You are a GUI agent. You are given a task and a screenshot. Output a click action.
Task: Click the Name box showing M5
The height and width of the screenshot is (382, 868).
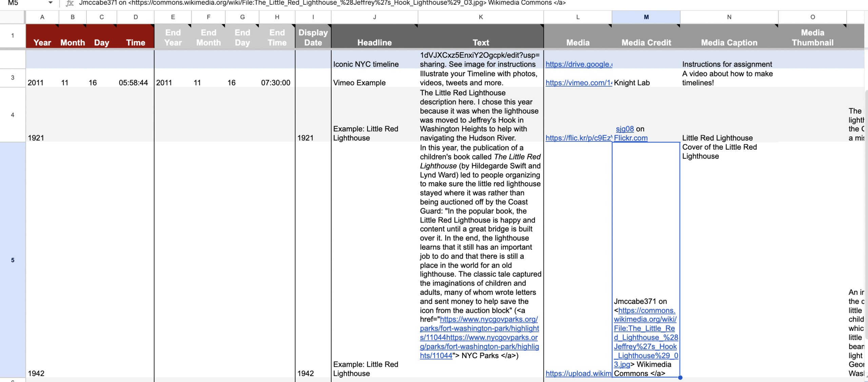pyautogui.click(x=13, y=3)
